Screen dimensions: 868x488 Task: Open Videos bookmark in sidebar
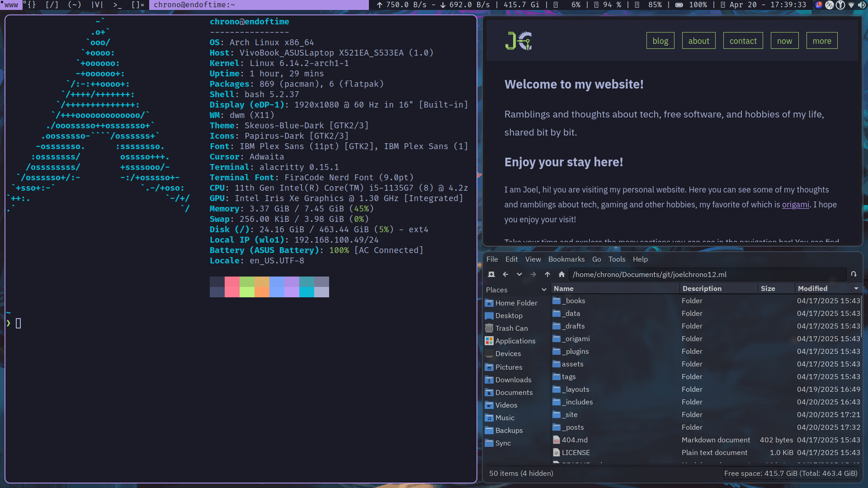(506, 405)
